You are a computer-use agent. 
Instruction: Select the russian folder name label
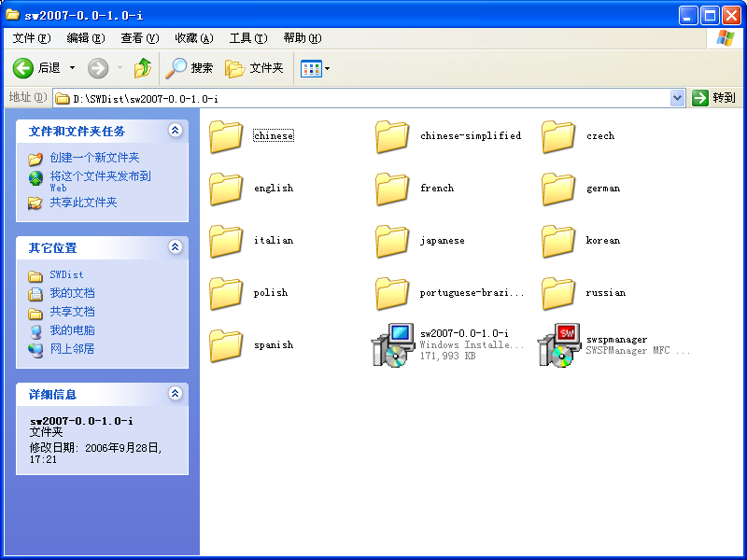(605, 293)
